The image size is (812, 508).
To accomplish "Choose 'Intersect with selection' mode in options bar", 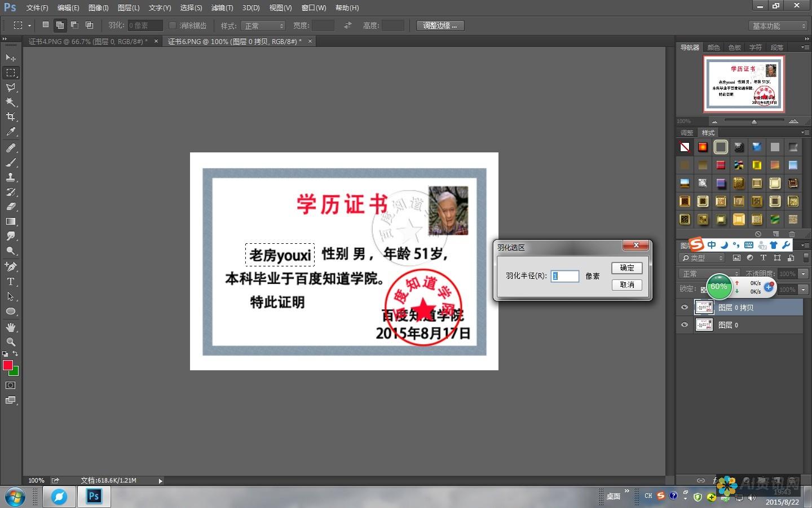I will click(89, 25).
